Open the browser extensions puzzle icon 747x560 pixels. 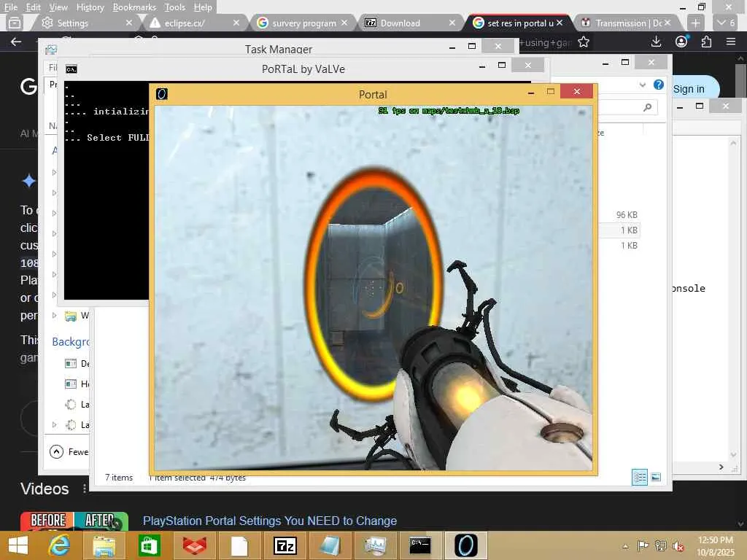[706, 42]
